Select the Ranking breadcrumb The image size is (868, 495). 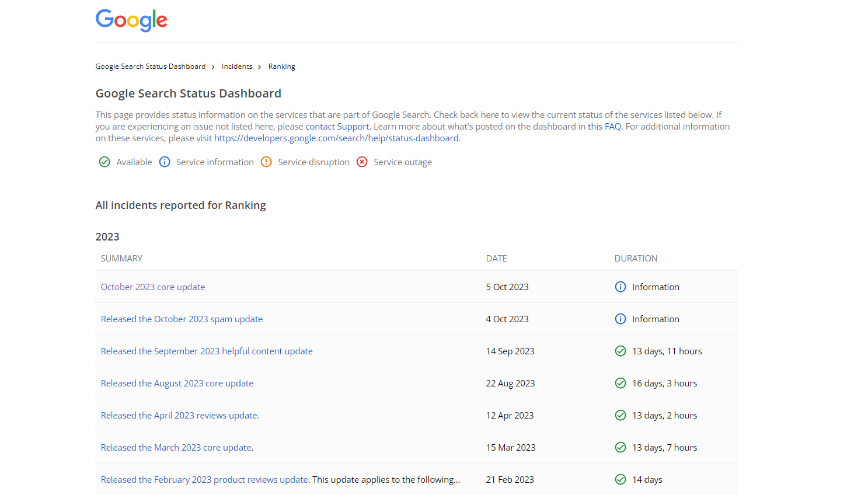click(281, 67)
